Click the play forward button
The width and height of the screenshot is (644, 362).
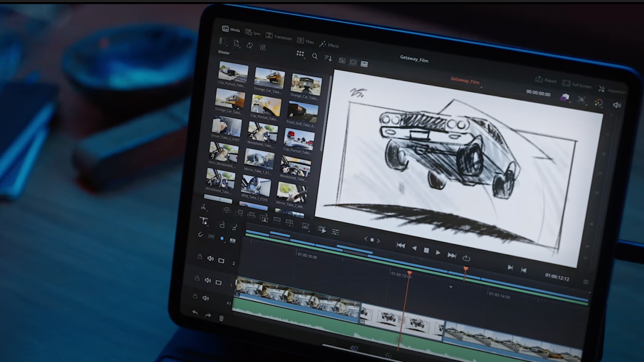[438, 253]
